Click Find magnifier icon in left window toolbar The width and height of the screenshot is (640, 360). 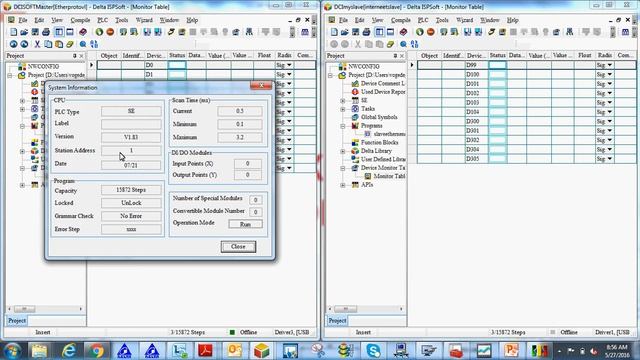83,44
